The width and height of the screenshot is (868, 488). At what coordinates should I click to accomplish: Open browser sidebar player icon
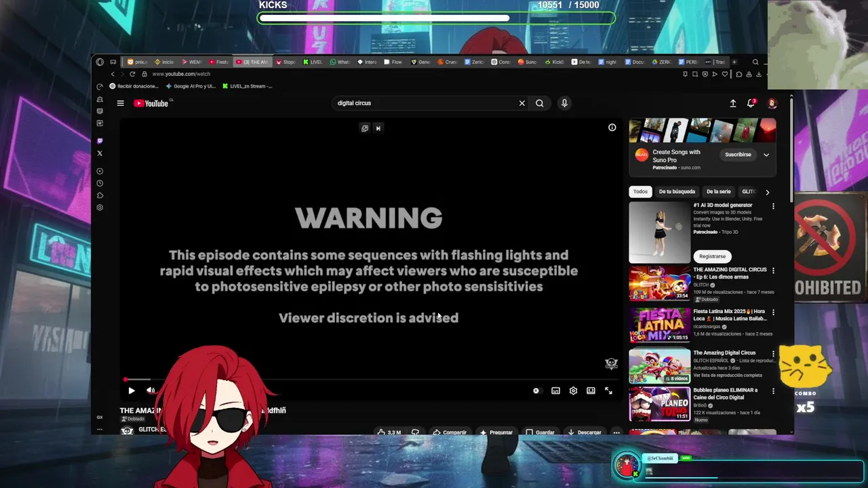pyautogui.click(x=100, y=171)
